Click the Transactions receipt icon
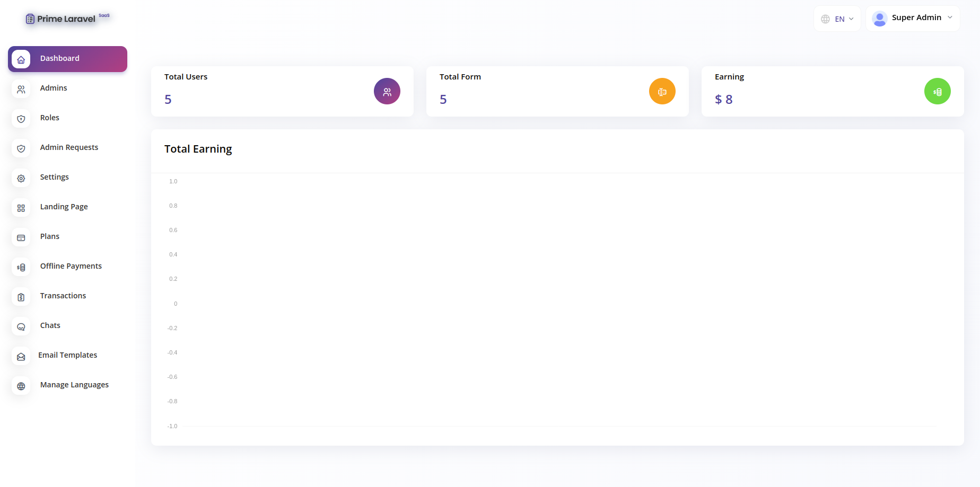980x487 pixels. click(x=21, y=297)
